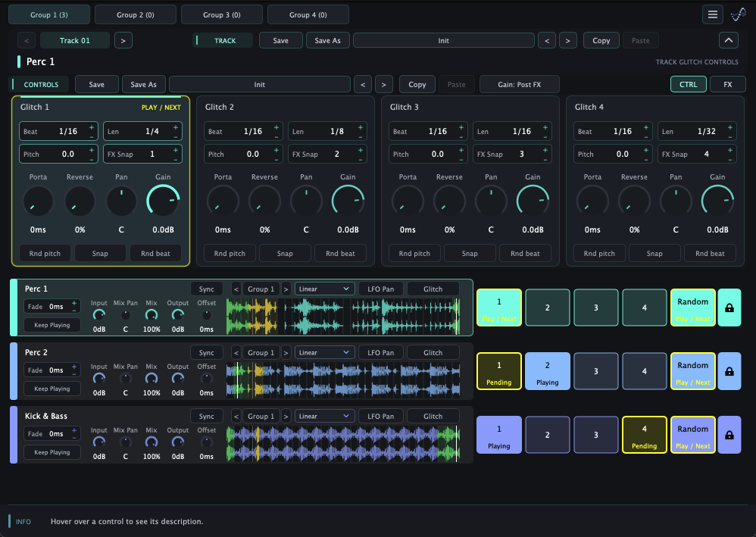Click next track arrow beside Track 01

[123, 40]
